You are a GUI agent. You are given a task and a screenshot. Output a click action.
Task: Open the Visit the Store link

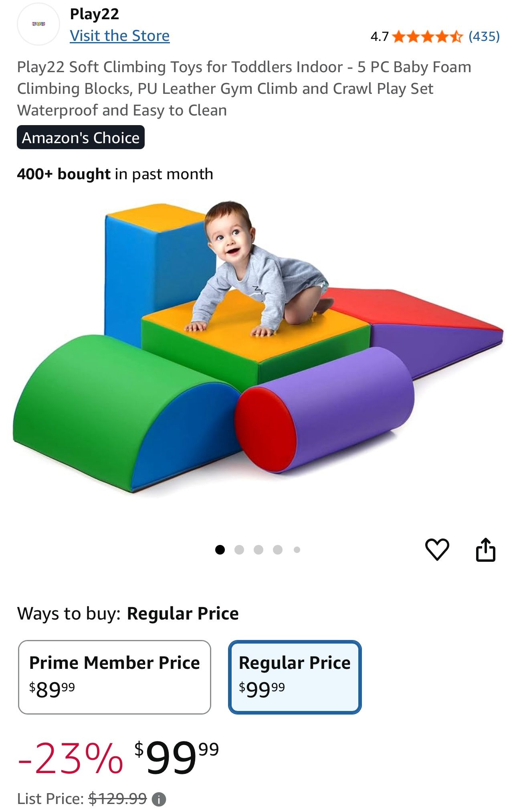tap(120, 36)
